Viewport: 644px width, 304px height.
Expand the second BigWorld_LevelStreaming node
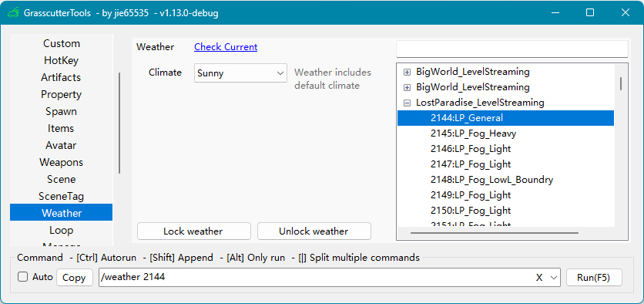(407, 87)
